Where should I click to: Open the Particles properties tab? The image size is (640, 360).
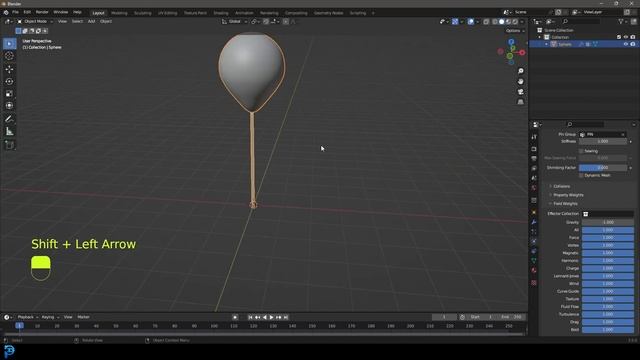[534, 231]
